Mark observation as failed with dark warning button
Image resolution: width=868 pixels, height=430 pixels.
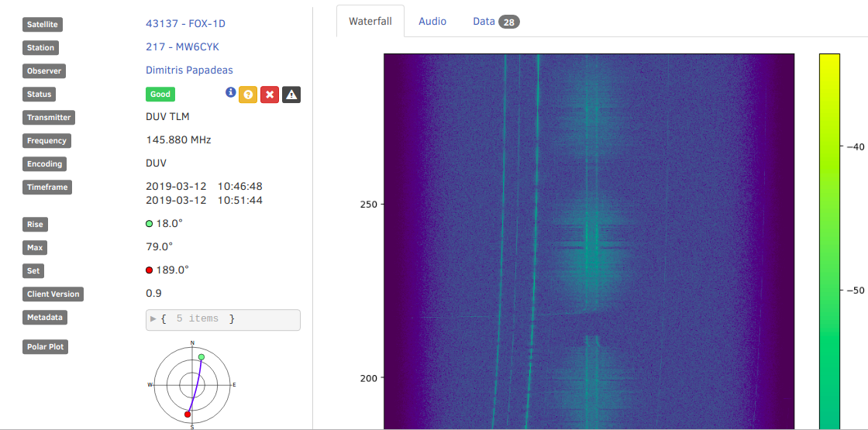pos(291,95)
